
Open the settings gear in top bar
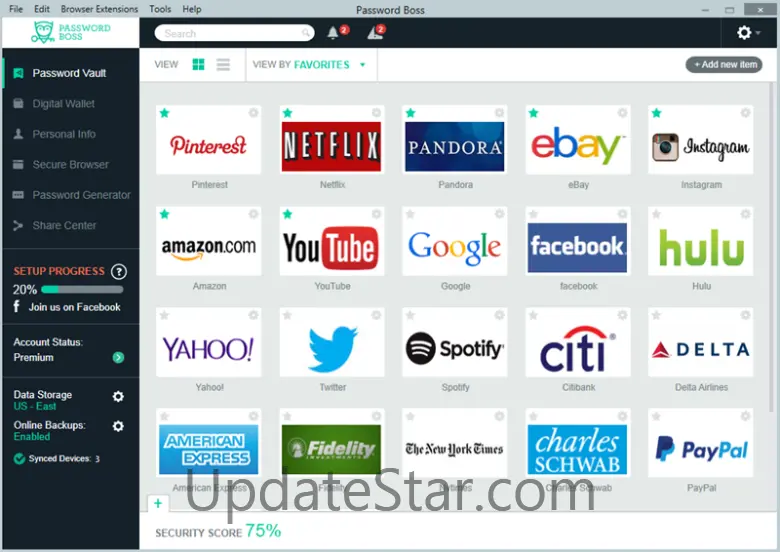744,33
